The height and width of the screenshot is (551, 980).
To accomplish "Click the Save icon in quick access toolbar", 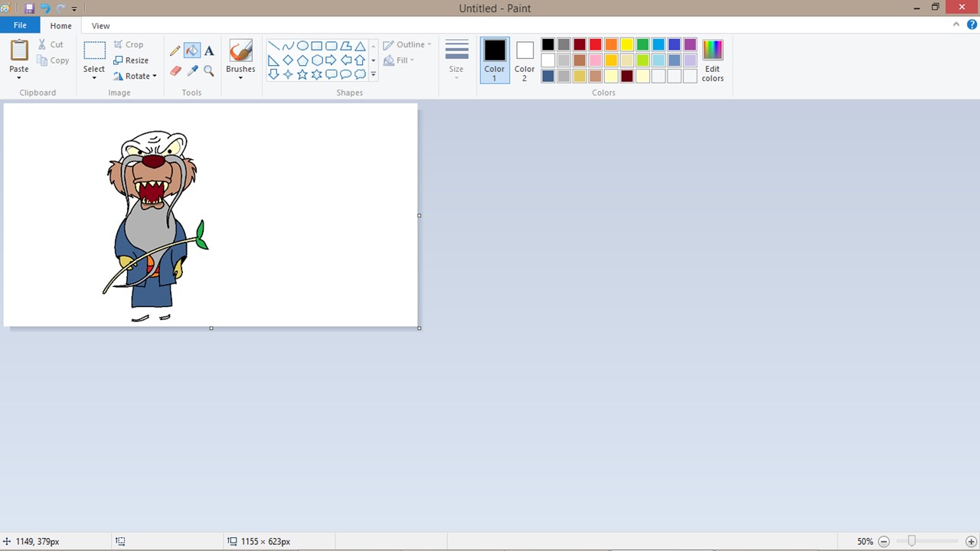I will pyautogui.click(x=29, y=8).
